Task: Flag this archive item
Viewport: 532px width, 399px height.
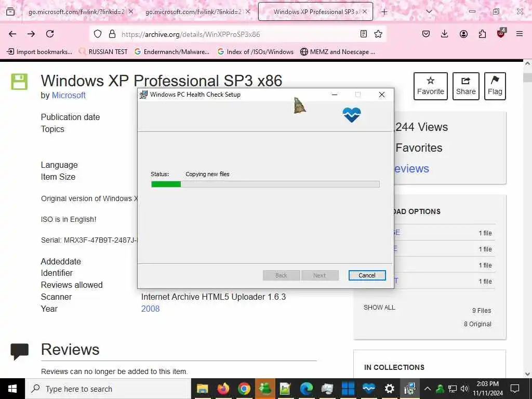Action: (495, 86)
